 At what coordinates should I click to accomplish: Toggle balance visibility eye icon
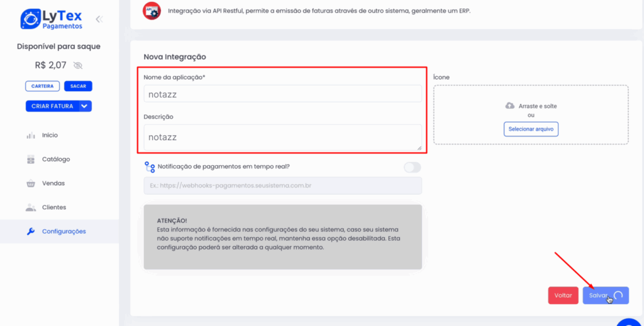[78, 65]
